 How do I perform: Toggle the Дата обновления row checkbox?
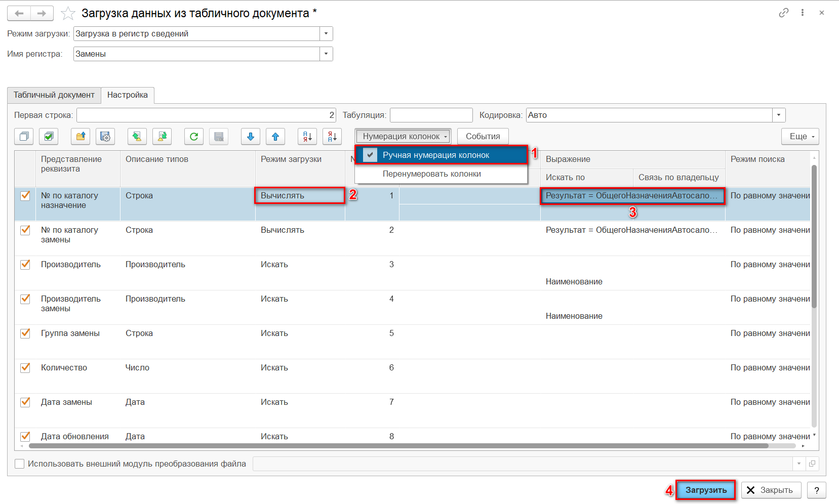pos(25,436)
